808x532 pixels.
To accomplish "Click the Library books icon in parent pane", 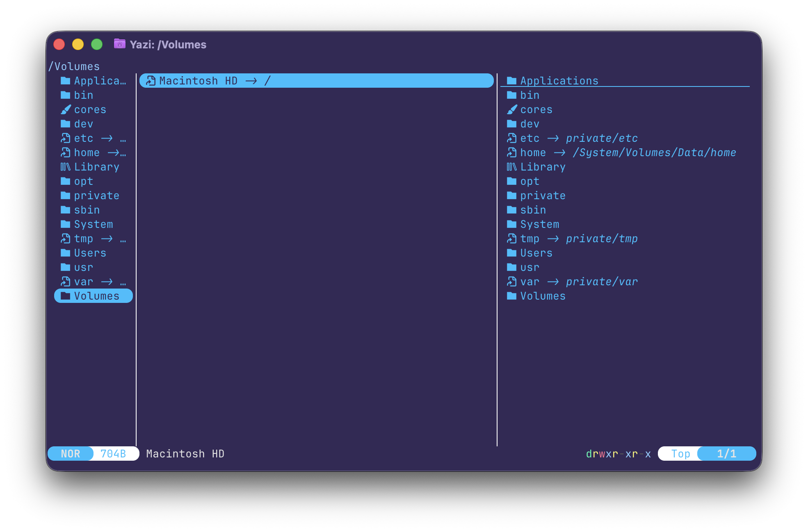I will point(65,167).
